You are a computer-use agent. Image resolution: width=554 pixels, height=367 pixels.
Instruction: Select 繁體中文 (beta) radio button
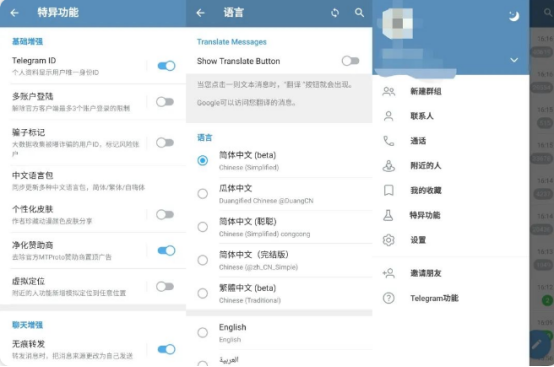[x=202, y=293]
